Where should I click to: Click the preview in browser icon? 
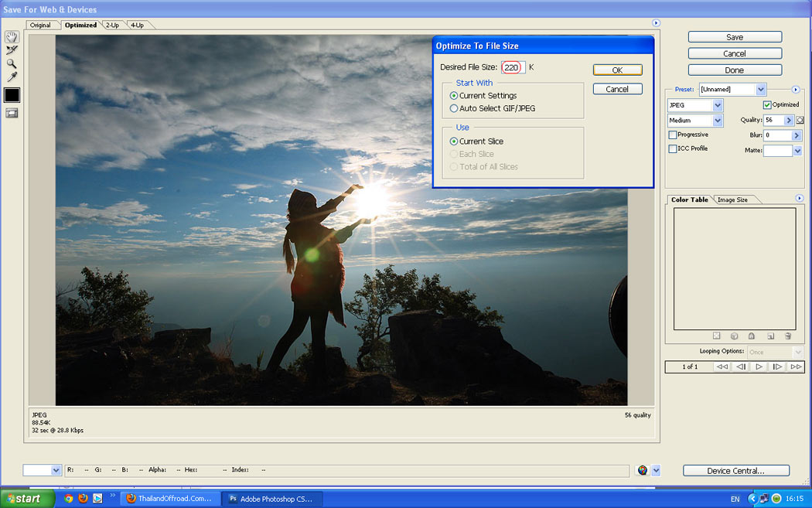(642, 470)
